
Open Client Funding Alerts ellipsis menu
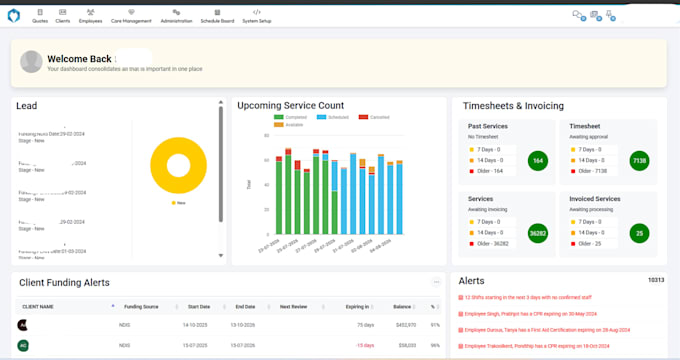(436, 282)
